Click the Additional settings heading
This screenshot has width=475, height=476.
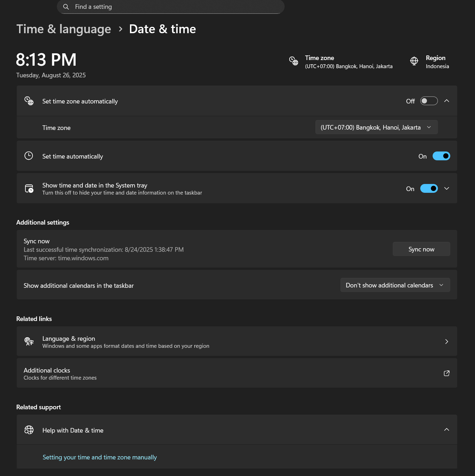click(43, 222)
